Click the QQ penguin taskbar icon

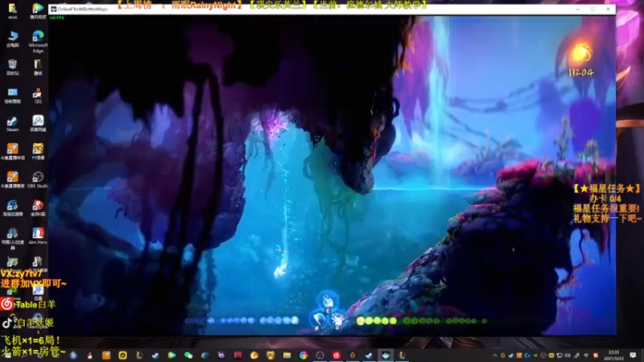pos(90,356)
